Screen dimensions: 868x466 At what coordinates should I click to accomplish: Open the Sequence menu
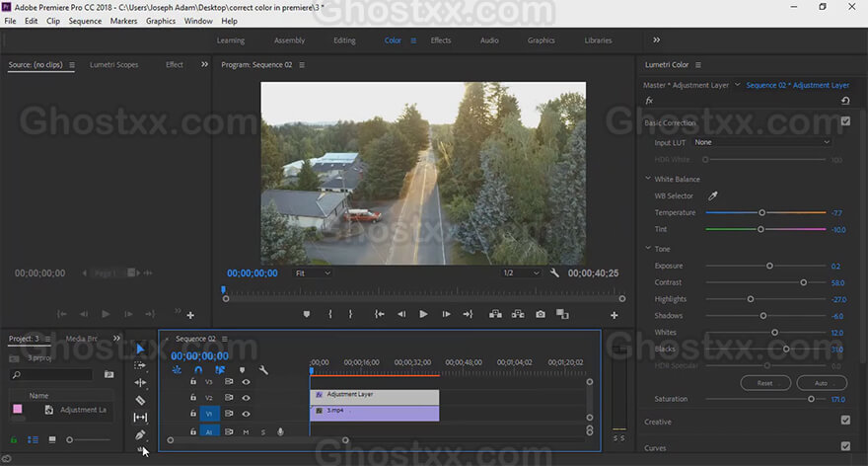tap(85, 21)
